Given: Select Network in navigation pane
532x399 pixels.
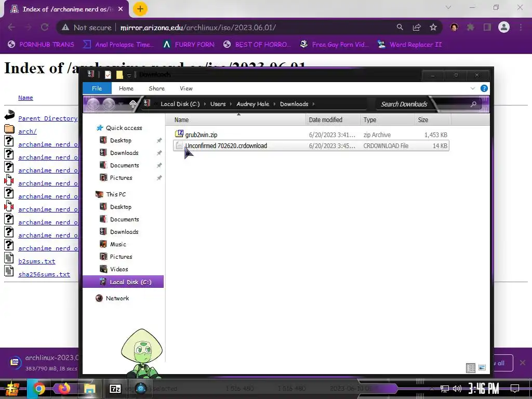Looking at the screenshot, I should pos(117,298).
